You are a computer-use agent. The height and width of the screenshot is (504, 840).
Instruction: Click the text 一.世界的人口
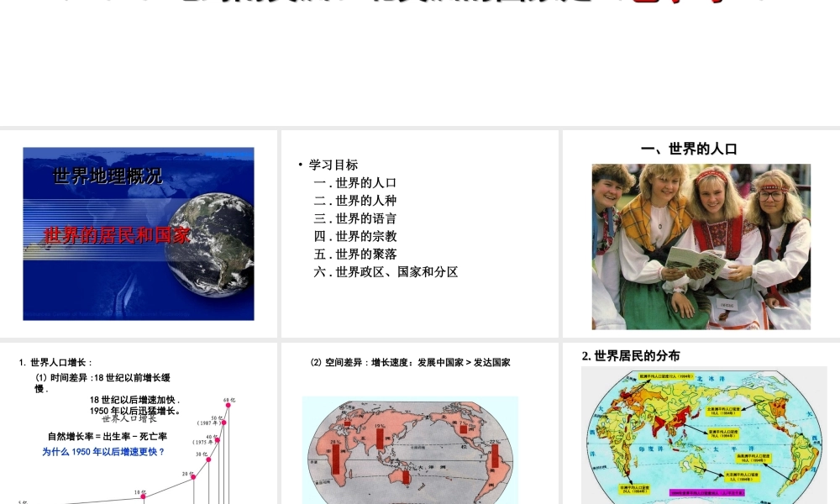pyautogui.click(x=355, y=182)
